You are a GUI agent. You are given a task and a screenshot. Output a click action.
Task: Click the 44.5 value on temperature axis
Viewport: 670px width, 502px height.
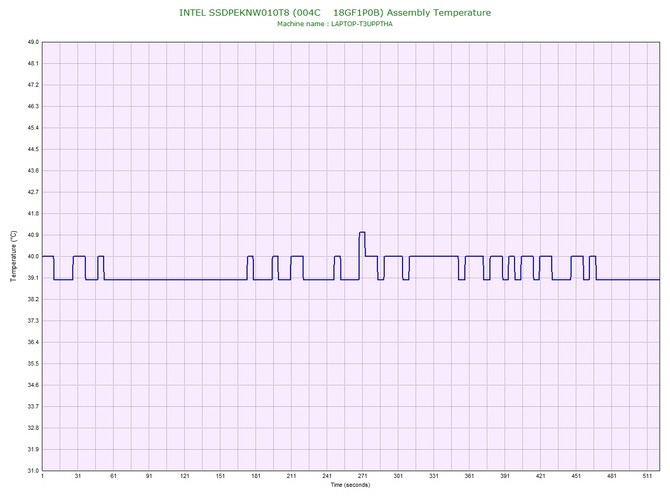[33, 149]
